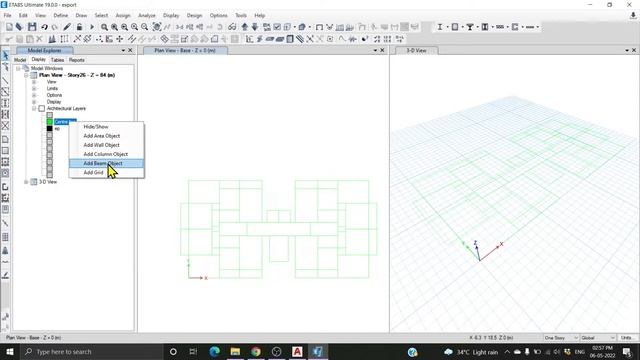Click the black layer color box
This screenshot has height=360, width=640.
point(49,129)
